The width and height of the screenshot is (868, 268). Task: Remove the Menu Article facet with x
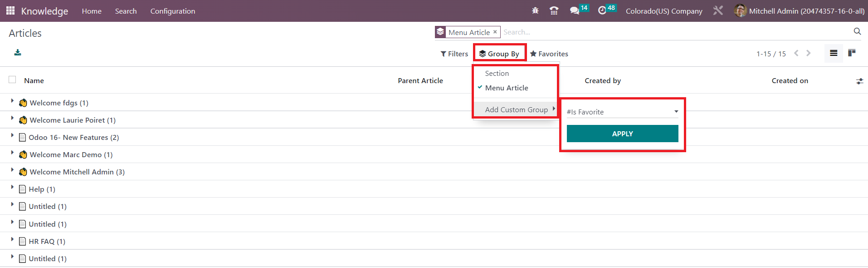(495, 32)
